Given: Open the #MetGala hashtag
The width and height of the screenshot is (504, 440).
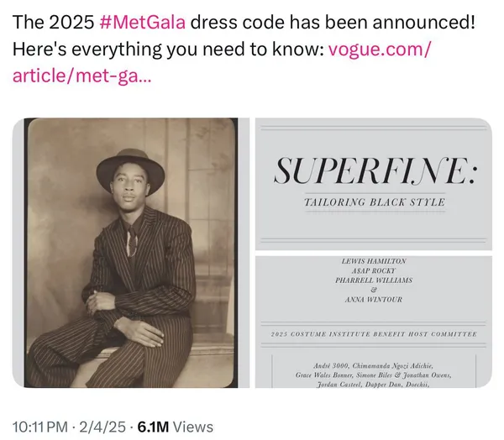Looking at the screenshot, I should tap(143, 22).
